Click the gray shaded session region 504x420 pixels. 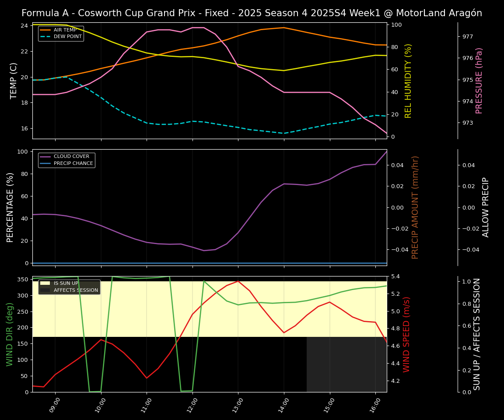click(x=346, y=364)
